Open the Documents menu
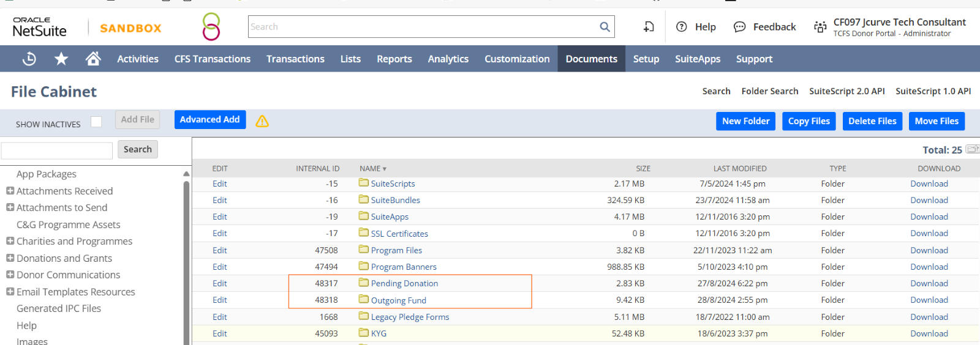 [591, 59]
